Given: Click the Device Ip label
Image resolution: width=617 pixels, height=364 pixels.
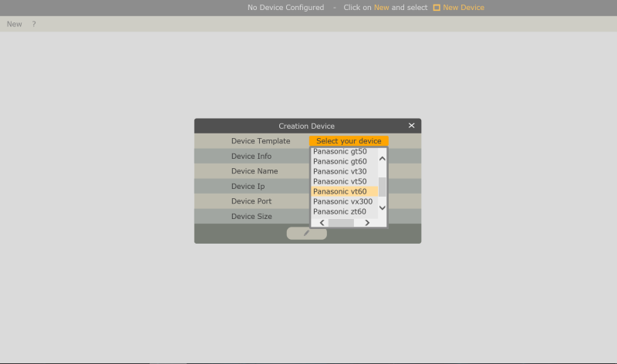Looking at the screenshot, I should click(x=248, y=186).
